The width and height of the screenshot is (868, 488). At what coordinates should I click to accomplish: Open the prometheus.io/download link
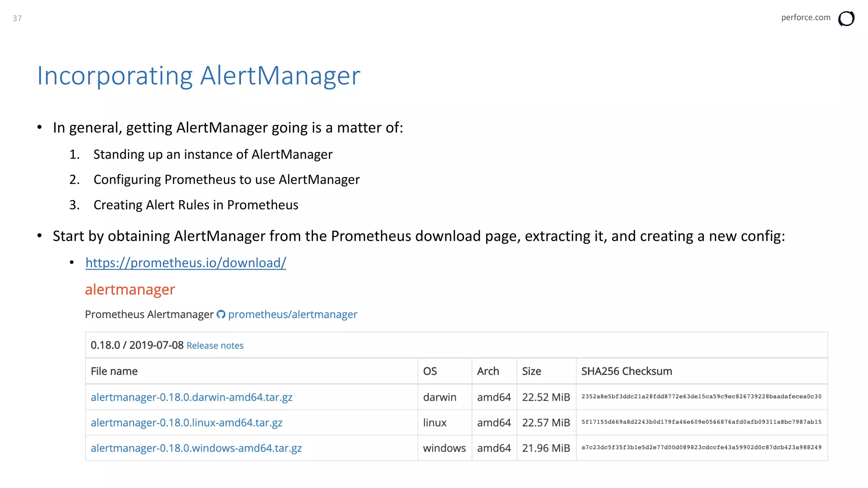[x=186, y=263]
